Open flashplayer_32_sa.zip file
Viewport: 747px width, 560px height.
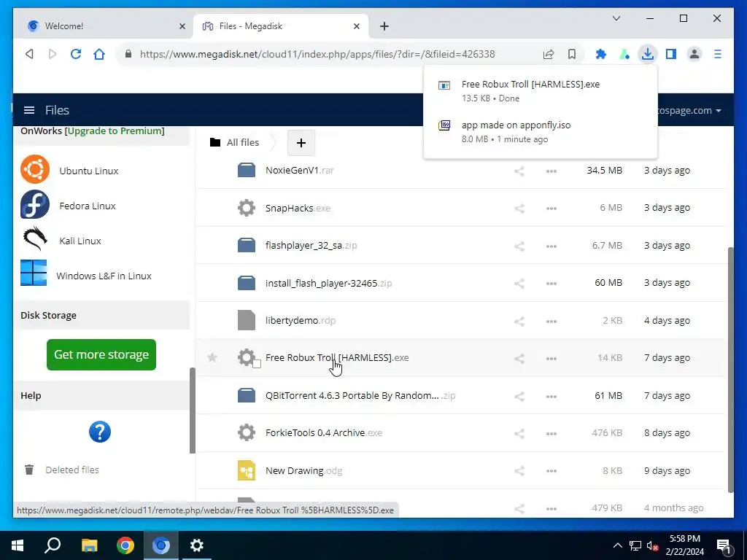[x=311, y=245]
